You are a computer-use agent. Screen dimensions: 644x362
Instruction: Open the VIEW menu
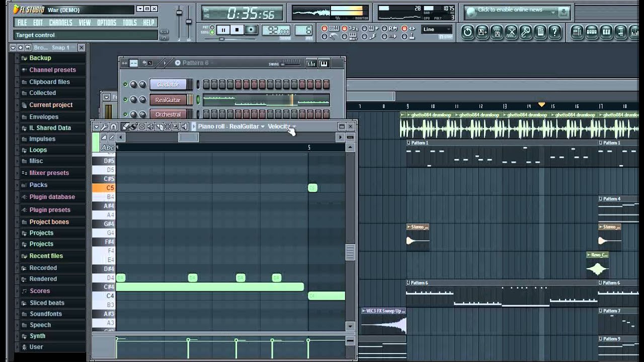[85, 23]
